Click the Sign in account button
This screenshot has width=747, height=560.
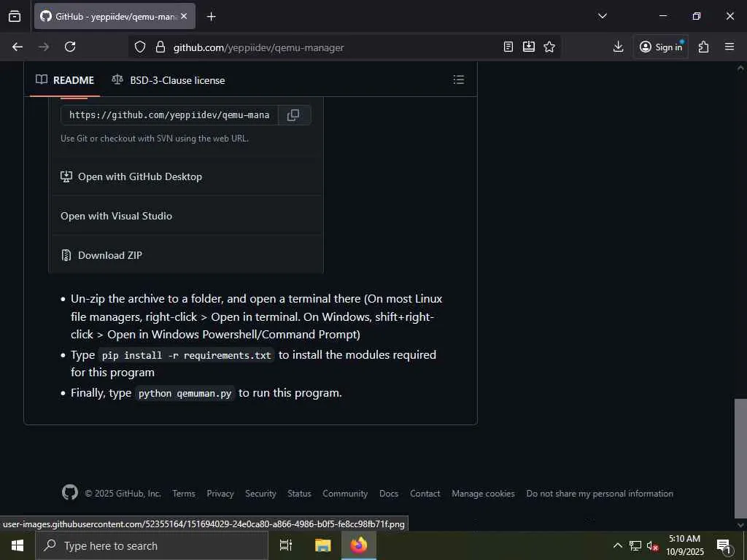coord(661,47)
